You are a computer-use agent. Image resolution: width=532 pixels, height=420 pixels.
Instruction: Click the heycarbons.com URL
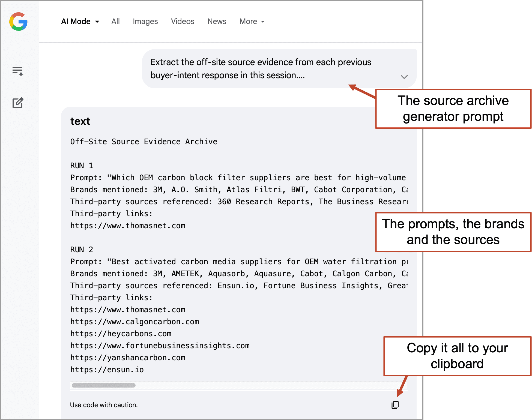(x=121, y=334)
